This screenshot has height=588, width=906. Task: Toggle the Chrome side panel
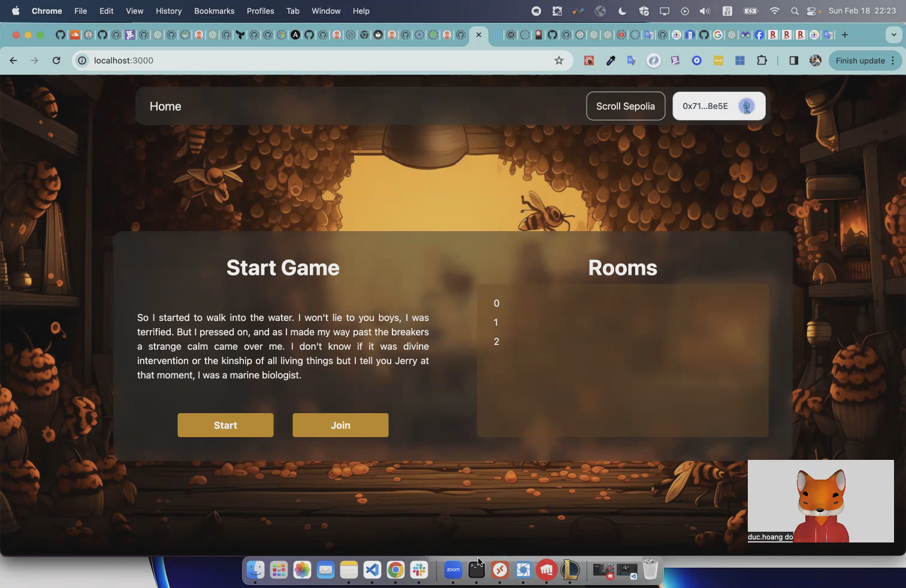793,60
